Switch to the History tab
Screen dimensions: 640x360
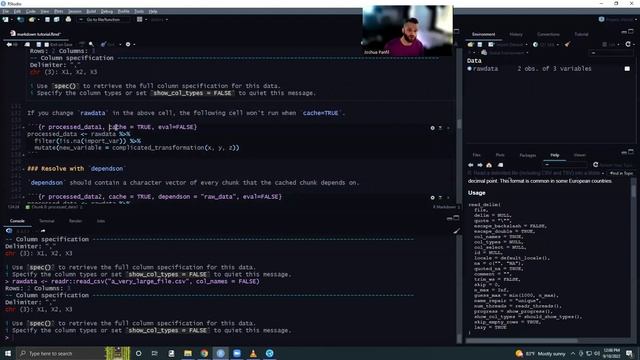(516, 34)
